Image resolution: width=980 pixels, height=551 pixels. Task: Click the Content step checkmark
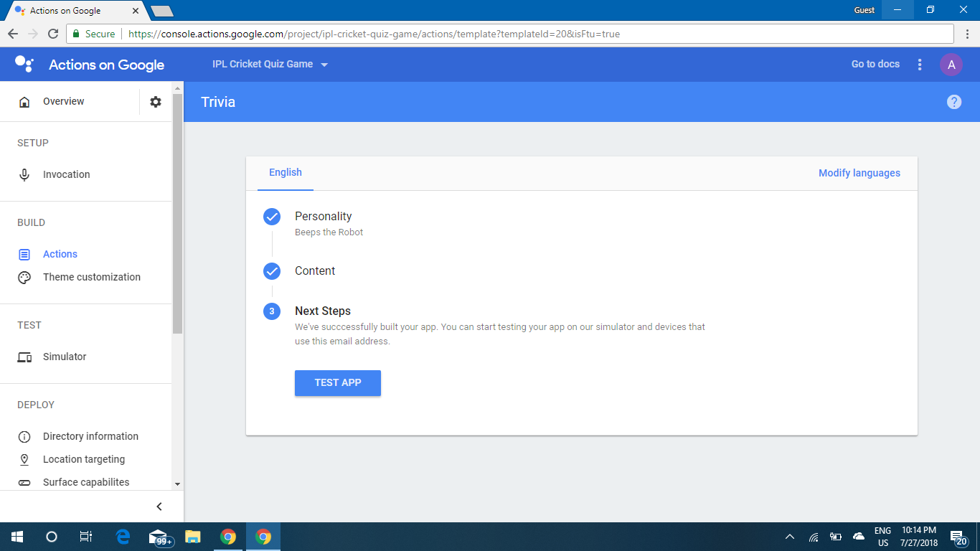[x=272, y=271]
